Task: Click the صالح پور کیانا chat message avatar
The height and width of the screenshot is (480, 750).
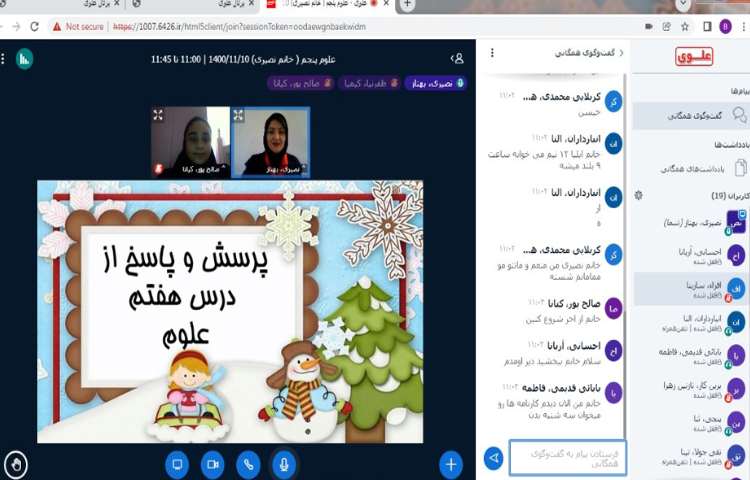Action: (x=613, y=308)
